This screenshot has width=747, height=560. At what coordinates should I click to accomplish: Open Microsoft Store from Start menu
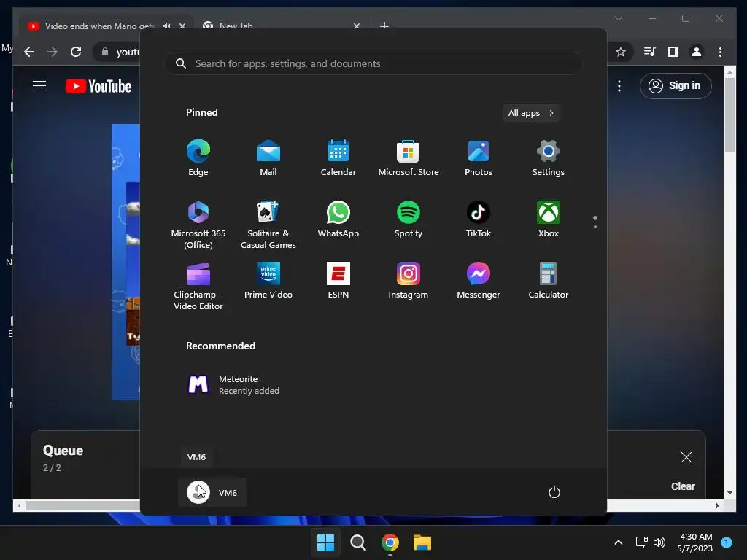pyautogui.click(x=409, y=157)
